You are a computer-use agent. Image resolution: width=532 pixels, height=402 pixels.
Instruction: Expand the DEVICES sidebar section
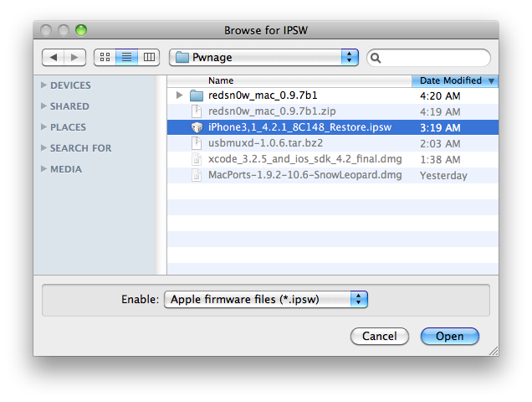[x=43, y=85]
